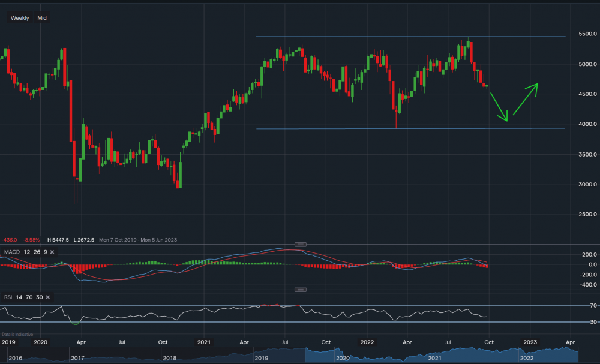Viewport: 600px width, 364px height.
Task: Click the RSI oversold level 30 setting
Action: pos(40,297)
